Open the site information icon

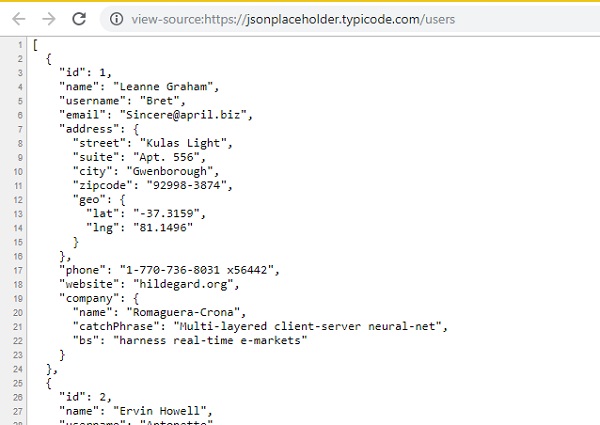[x=116, y=18]
